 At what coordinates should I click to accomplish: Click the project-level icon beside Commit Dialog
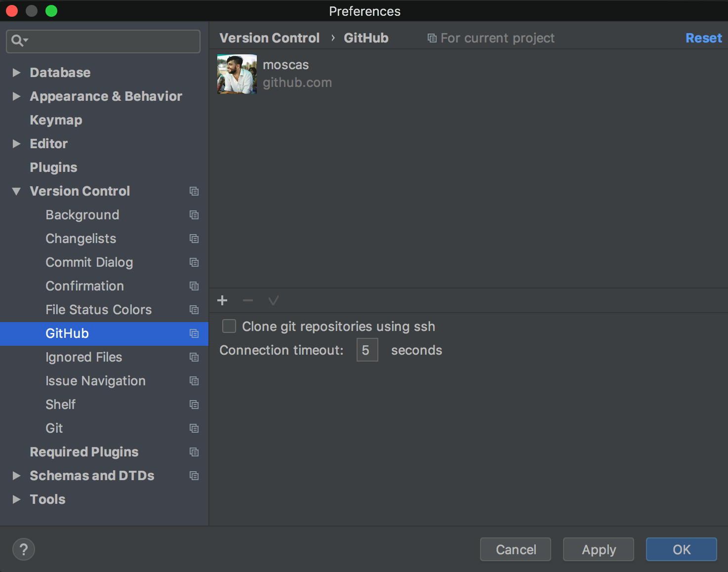(x=194, y=262)
